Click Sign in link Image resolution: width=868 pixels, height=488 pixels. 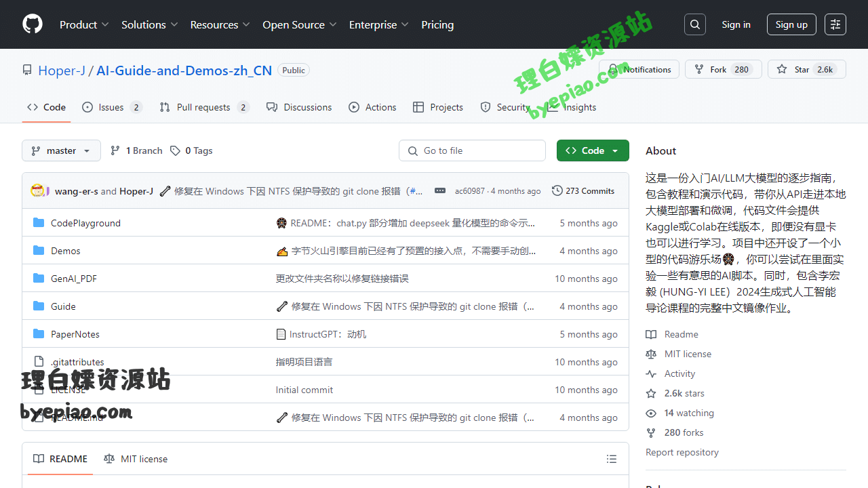(x=736, y=24)
